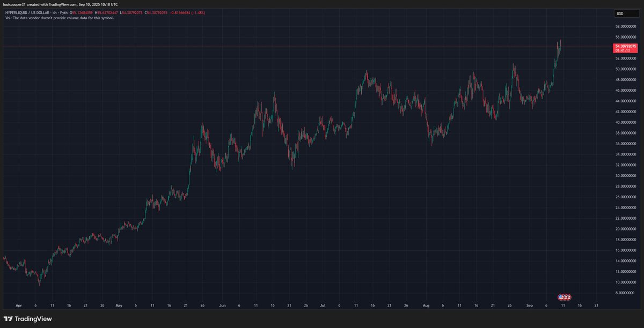
Task: Click the 36.00000000 price axis label
Action: tap(626, 143)
